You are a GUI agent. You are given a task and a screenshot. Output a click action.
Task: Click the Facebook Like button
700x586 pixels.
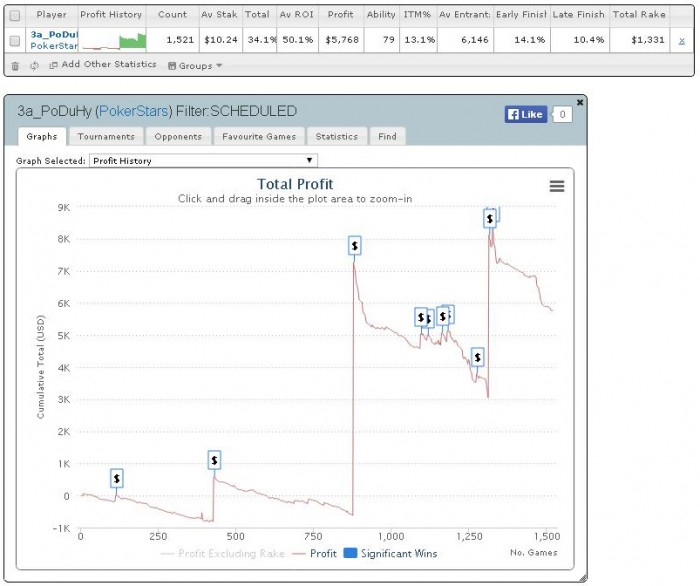click(525, 114)
